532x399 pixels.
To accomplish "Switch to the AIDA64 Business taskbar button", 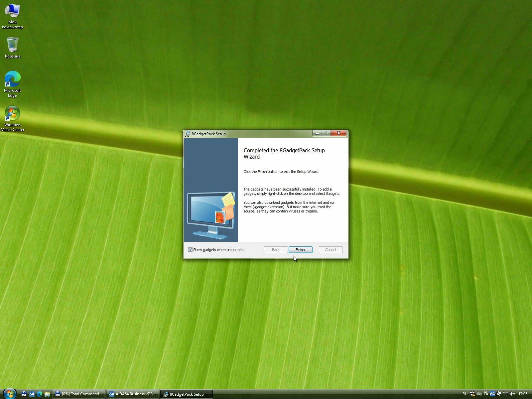I will 133,394.
